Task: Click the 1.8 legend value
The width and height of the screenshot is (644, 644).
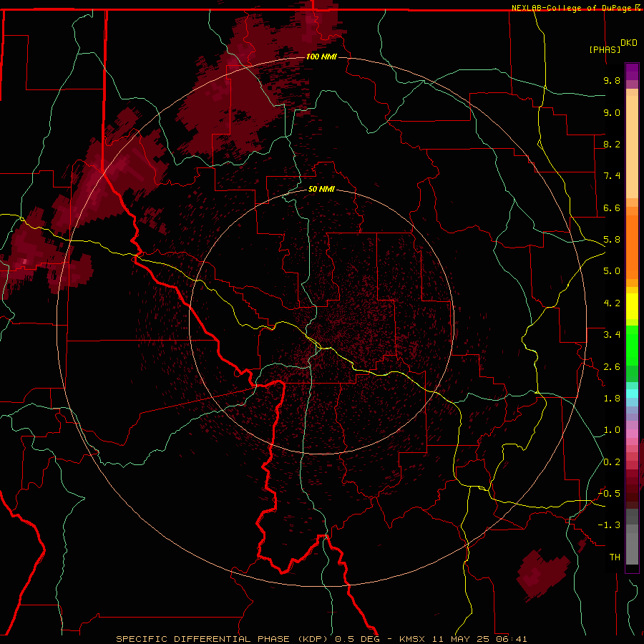Action: [612, 399]
